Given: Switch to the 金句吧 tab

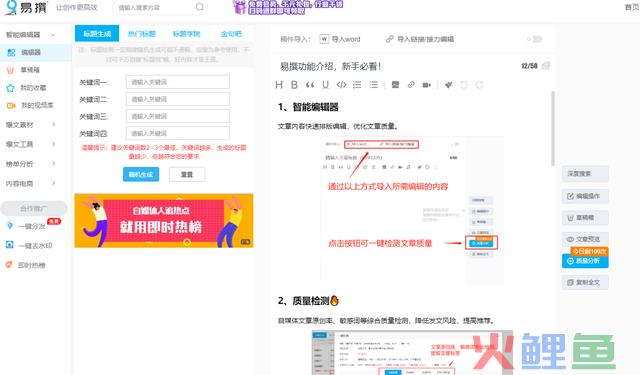Looking at the screenshot, I should click(231, 34).
